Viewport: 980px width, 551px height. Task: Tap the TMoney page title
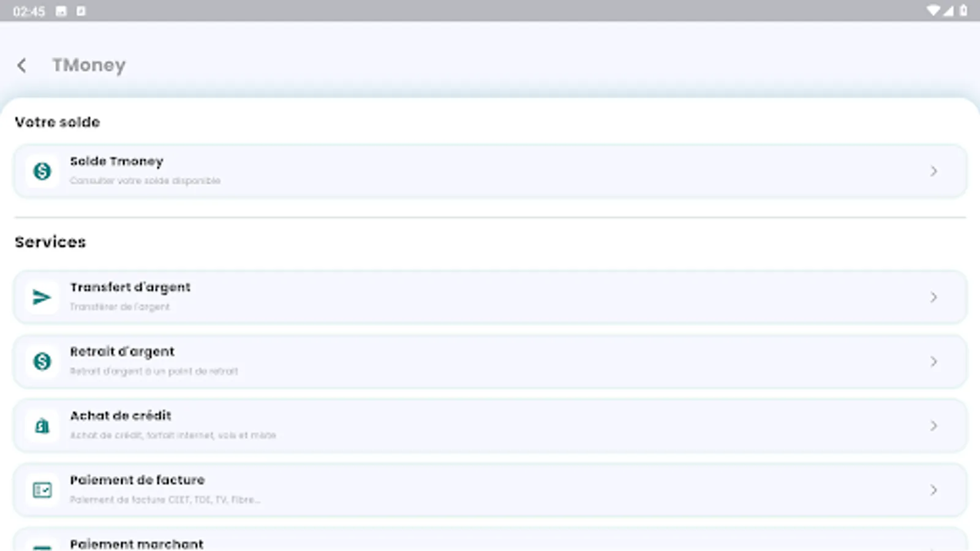[89, 65]
